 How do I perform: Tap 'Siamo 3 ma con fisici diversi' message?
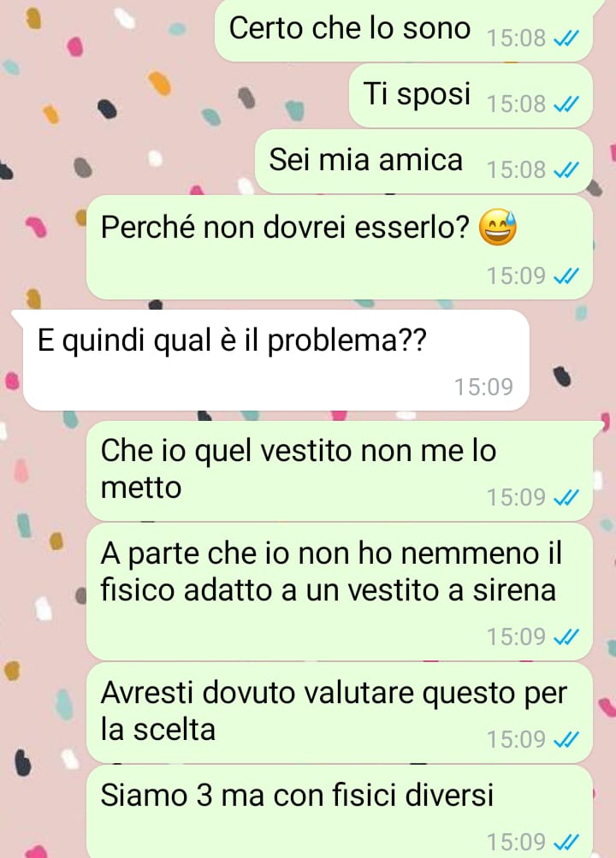339,812
